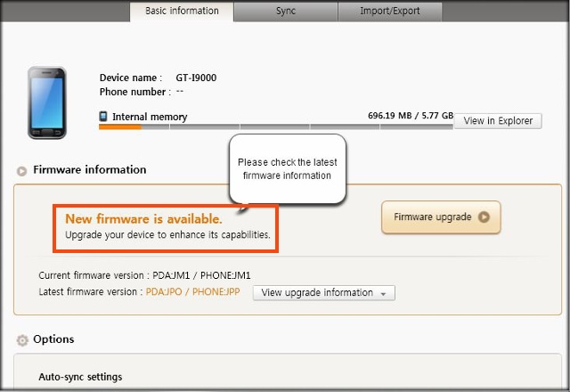This screenshot has width=570, height=392.
Task: Click the Firmware upgrade button
Action: (441, 217)
